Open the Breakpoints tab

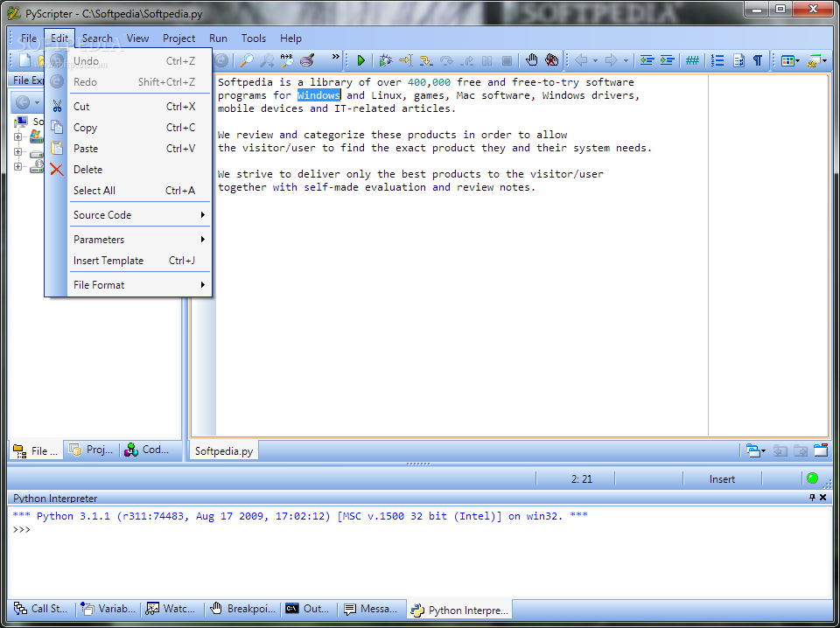(244, 608)
